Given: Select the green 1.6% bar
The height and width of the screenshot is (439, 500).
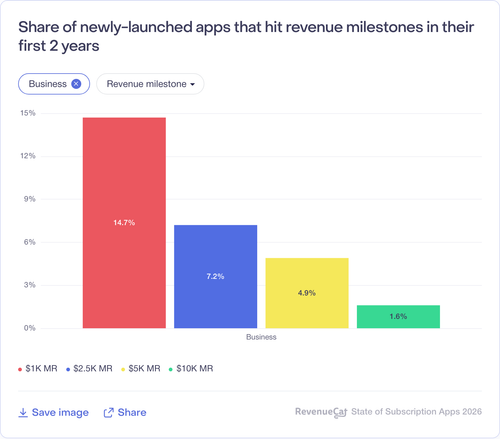Looking at the screenshot, I should click(398, 317).
